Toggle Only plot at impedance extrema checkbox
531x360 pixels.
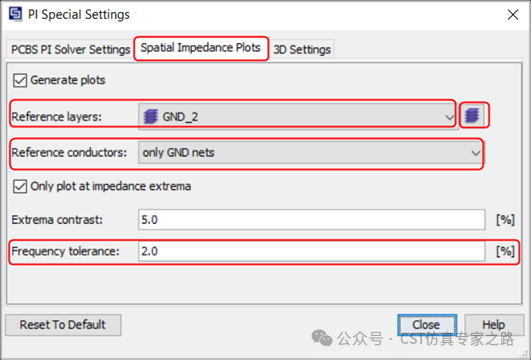[x=20, y=186]
